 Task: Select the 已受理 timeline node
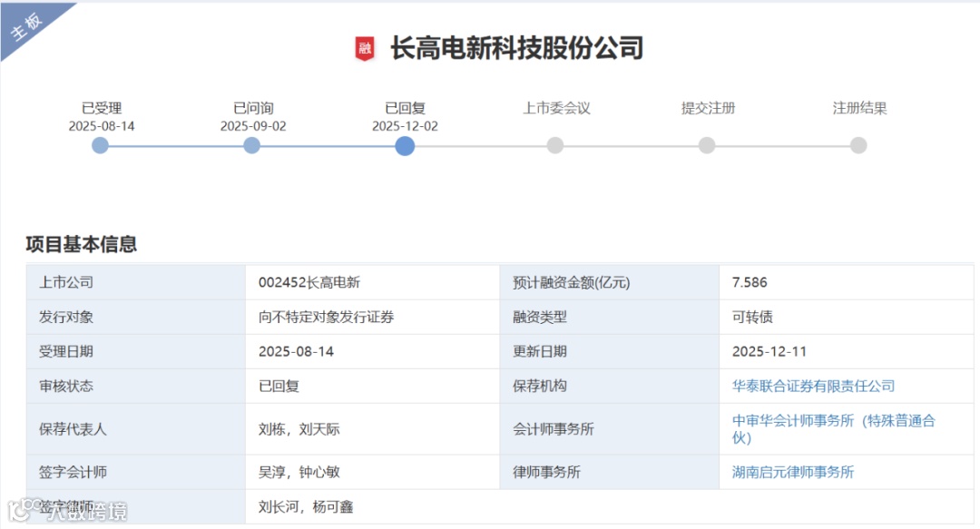pyautogui.click(x=100, y=146)
